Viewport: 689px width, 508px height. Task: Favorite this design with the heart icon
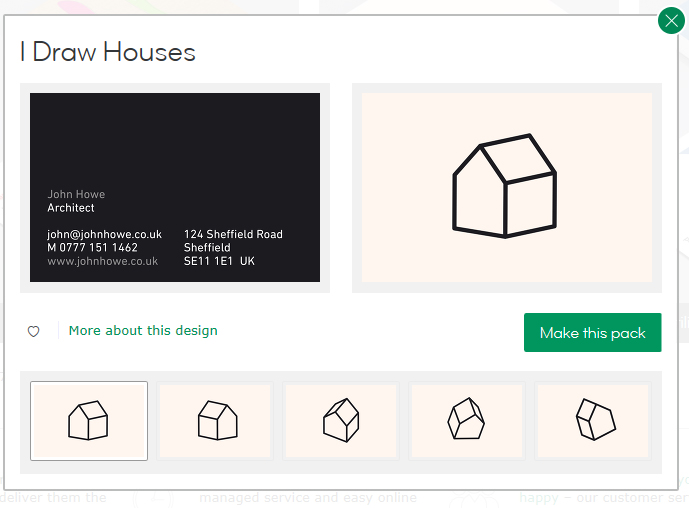point(33,331)
